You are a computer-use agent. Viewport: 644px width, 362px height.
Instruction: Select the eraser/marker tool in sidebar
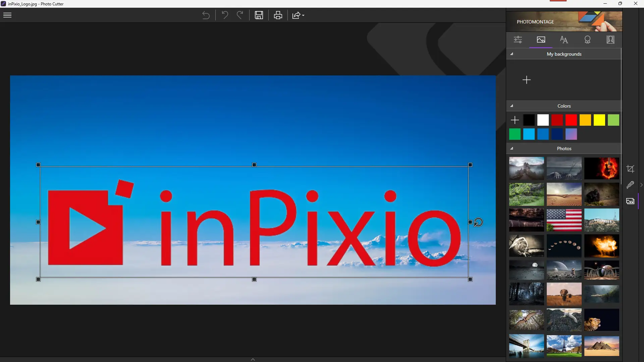630,185
